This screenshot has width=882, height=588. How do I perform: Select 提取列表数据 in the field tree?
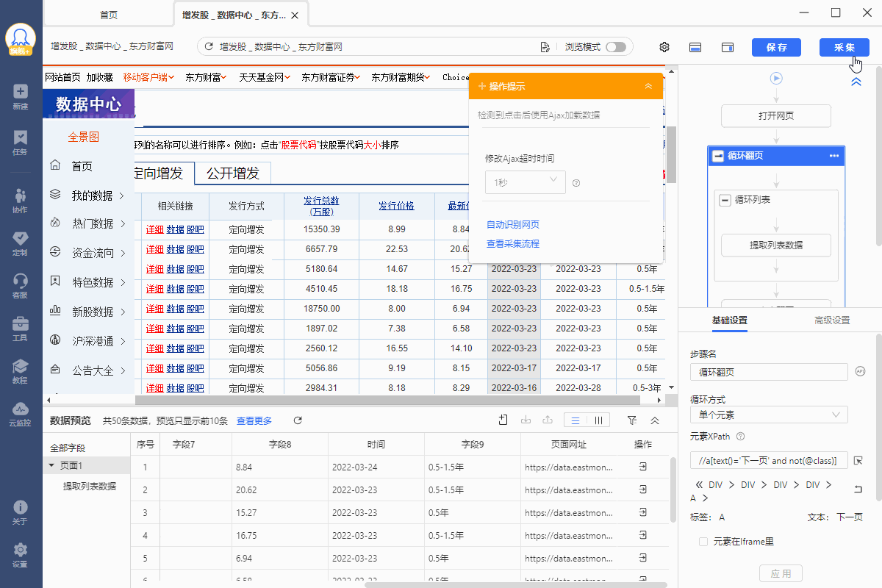point(90,486)
